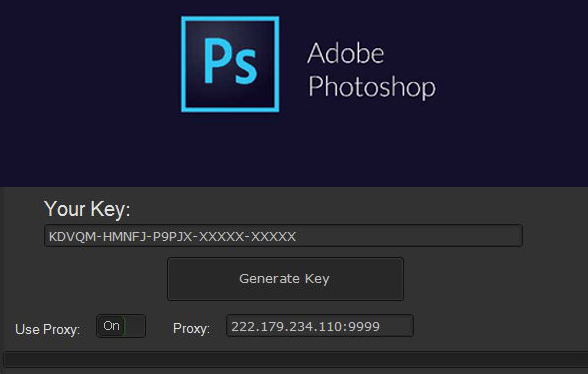Click the XXXXX-XXXXX masked part of key
Screen dimensions: 588x374
click(x=248, y=236)
